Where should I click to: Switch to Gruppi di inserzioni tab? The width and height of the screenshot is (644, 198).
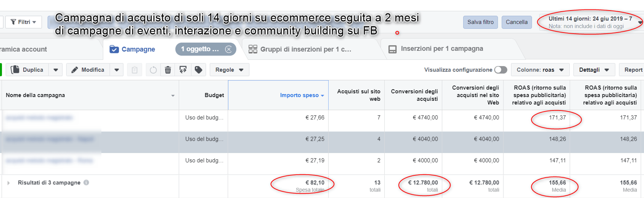[x=300, y=49]
